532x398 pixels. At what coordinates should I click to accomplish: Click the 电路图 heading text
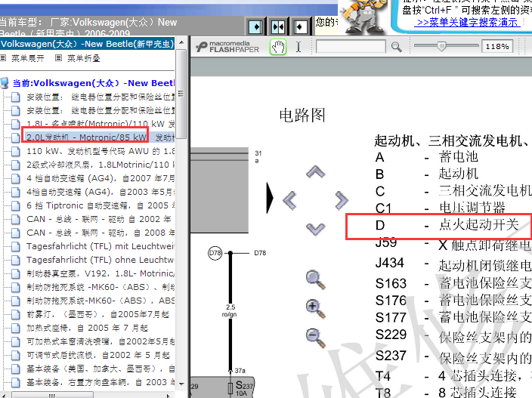tap(302, 116)
